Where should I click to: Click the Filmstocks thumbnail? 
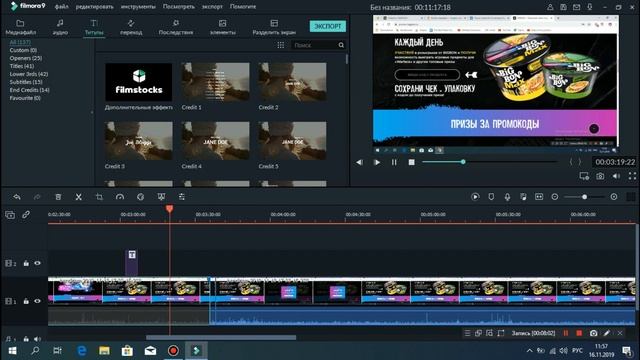tap(139, 82)
